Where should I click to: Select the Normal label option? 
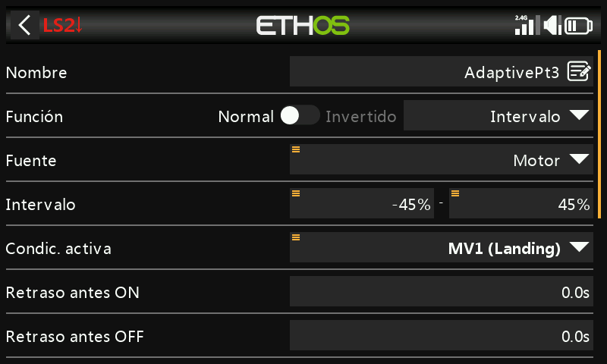246,117
